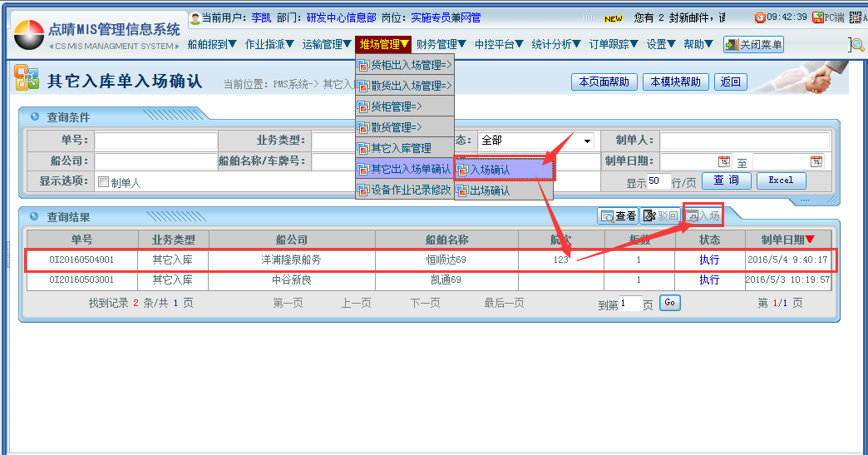Click the 查询 search button

726,181
